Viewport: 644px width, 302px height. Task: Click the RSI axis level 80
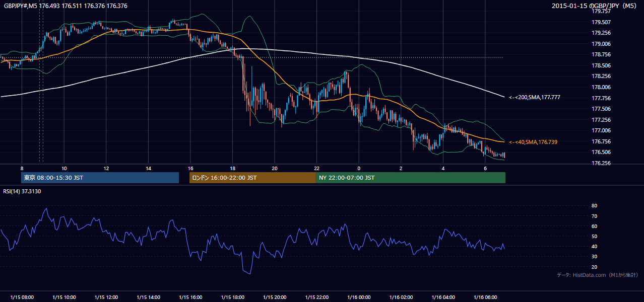594,206
